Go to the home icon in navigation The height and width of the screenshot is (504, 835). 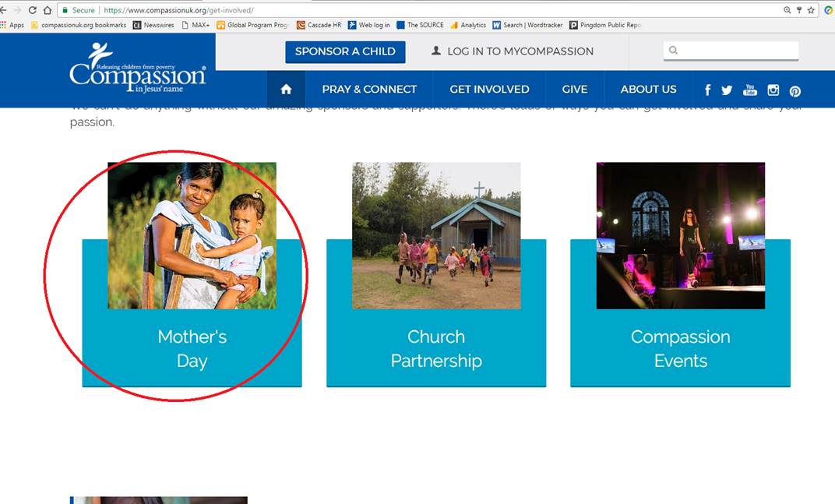286,89
